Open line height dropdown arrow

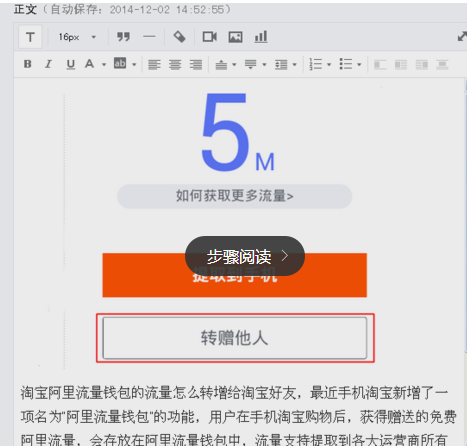coord(294,64)
